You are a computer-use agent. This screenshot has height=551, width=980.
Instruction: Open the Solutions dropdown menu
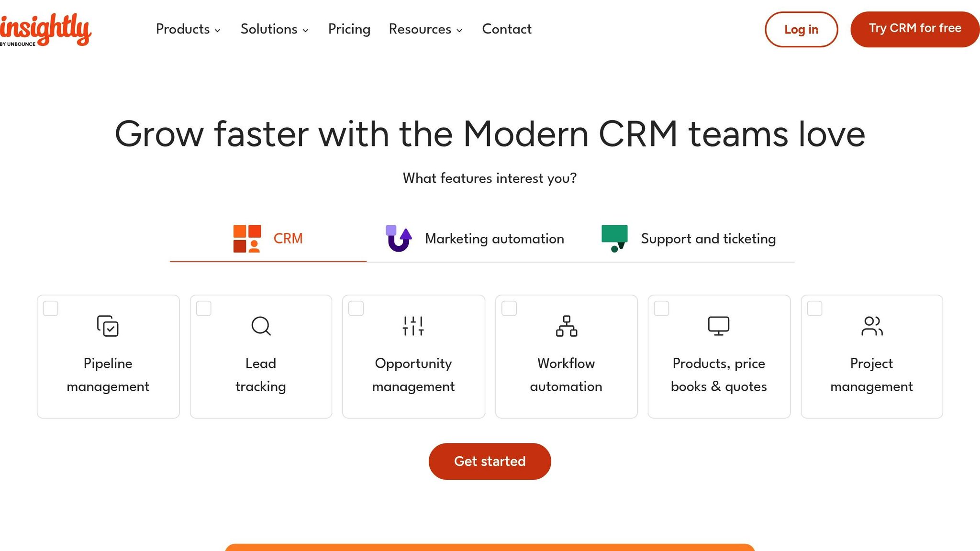(274, 29)
